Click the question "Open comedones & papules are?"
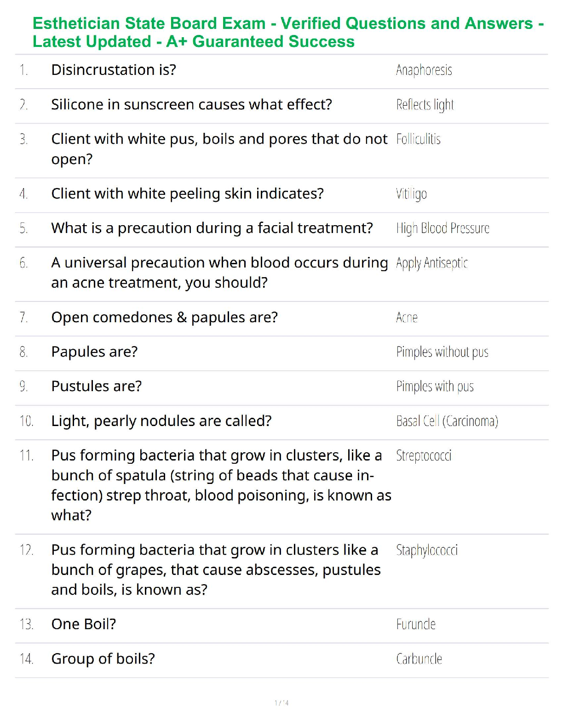This screenshot has width=563, height=728. [x=164, y=317]
